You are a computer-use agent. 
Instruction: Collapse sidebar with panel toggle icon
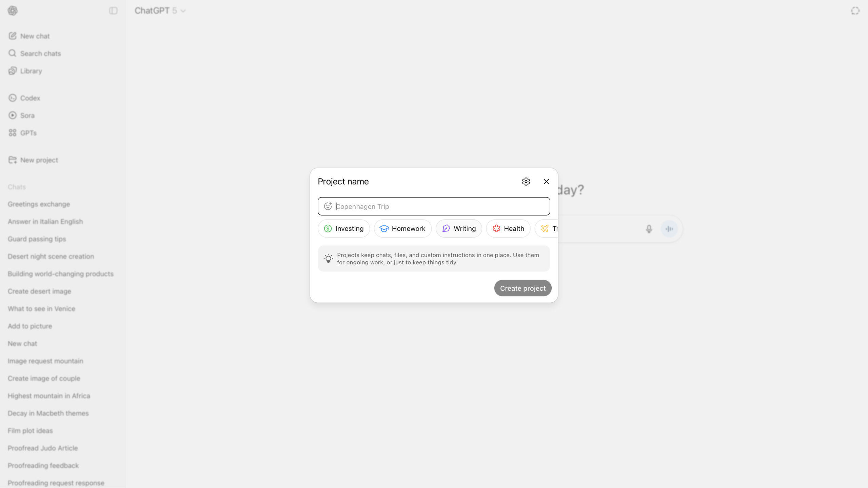pyautogui.click(x=113, y=11)
